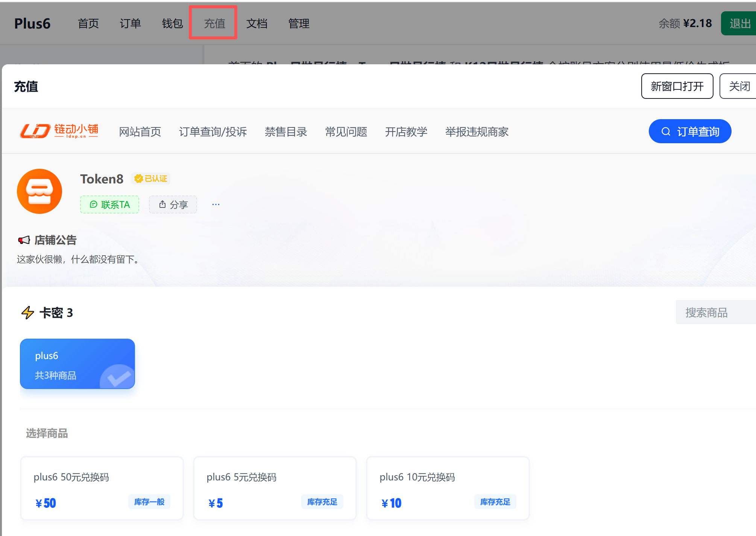Image resolution: width=756 pixels, height=536 pixels.
Task: Open the 充值 menu item
Action: point(215,23)
